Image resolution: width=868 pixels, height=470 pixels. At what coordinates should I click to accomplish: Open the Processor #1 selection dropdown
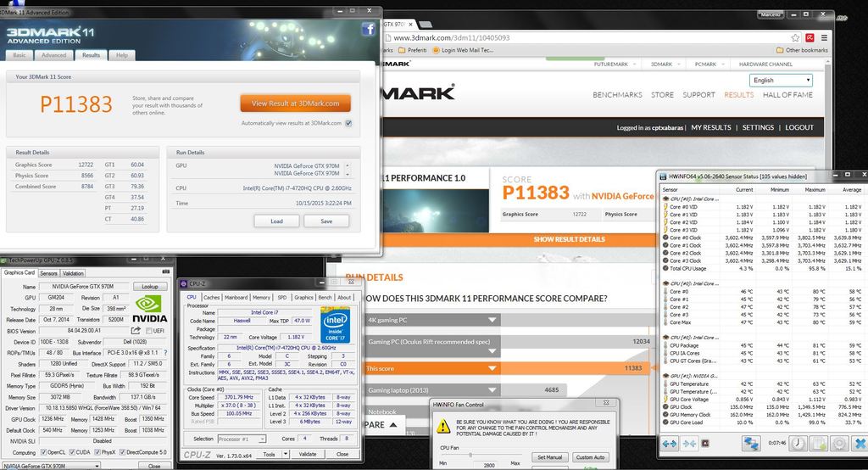242,439
